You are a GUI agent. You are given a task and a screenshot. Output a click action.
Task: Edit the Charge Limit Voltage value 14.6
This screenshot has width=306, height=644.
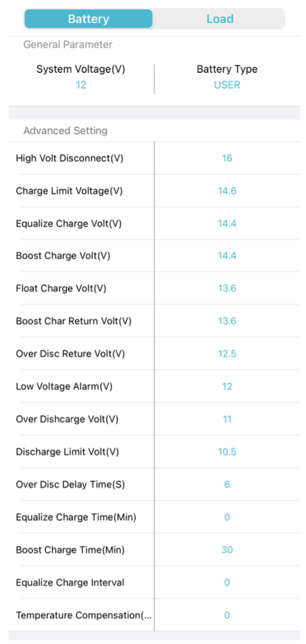click(x=227, y=191)
